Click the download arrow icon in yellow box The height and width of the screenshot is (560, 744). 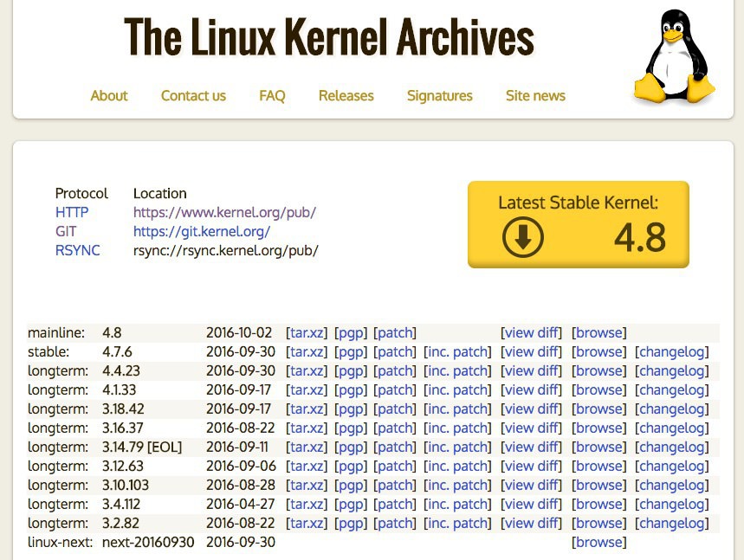click(522, 236)
